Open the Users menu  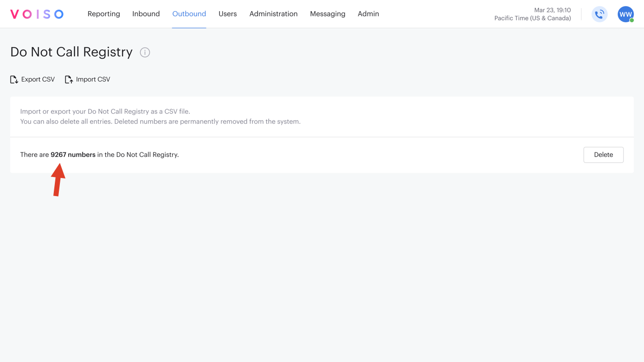[227, 14]
